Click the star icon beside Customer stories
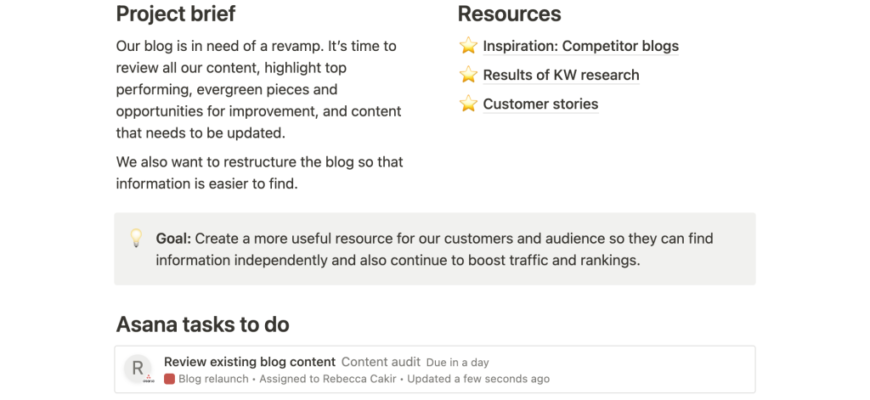Image resolution: width=870 pixels, height=400 pixels. click(x=468, y=103)
